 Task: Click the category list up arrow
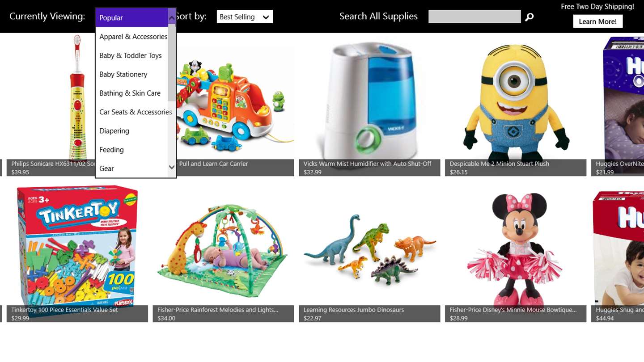172,18
